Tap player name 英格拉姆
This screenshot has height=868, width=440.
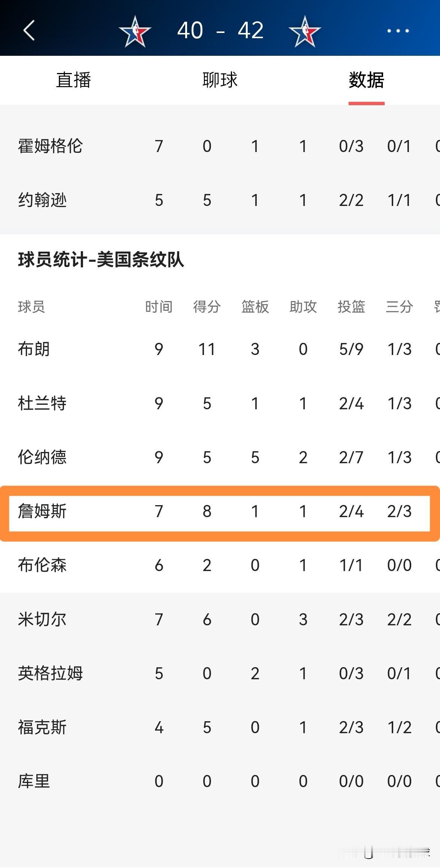pos(51,674)
